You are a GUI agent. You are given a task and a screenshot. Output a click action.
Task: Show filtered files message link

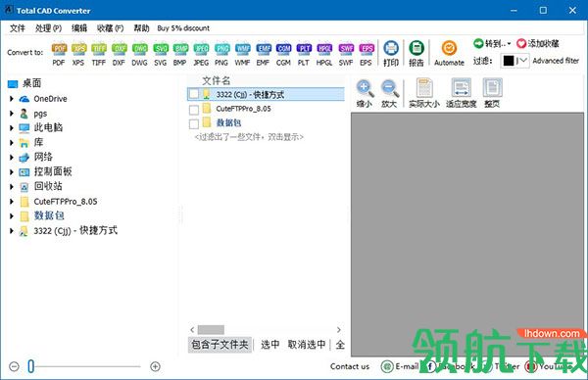coord(249,137)
